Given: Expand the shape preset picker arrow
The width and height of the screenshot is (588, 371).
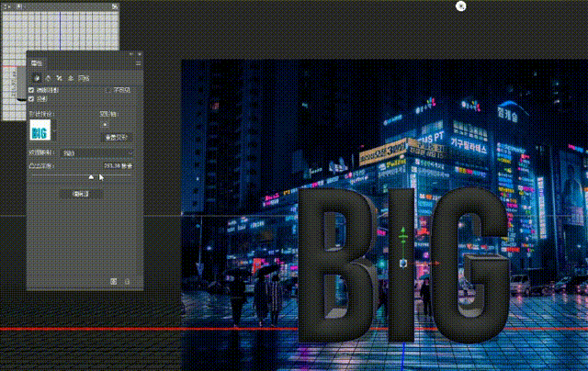Looking at the screenshot, I should click(54, 130).
